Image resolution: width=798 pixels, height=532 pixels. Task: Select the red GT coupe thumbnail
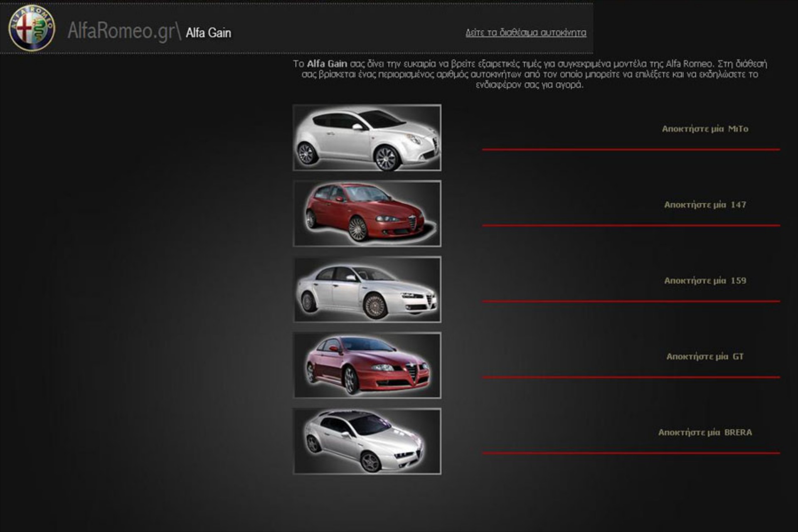pyautogui.click(x=367, y=365)
